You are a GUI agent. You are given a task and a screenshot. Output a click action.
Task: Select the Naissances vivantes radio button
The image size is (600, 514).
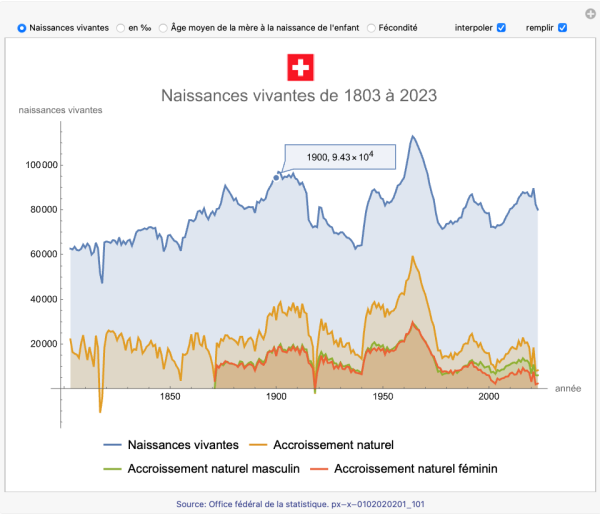tap(22, 28)
